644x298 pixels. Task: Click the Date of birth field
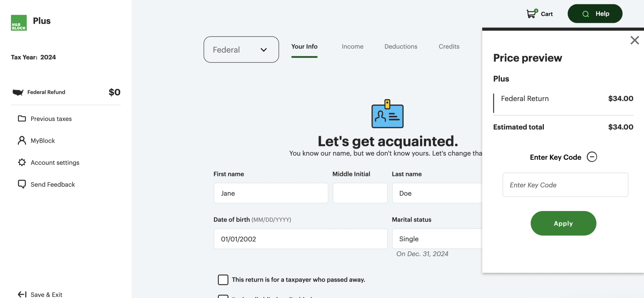[301, 239]
